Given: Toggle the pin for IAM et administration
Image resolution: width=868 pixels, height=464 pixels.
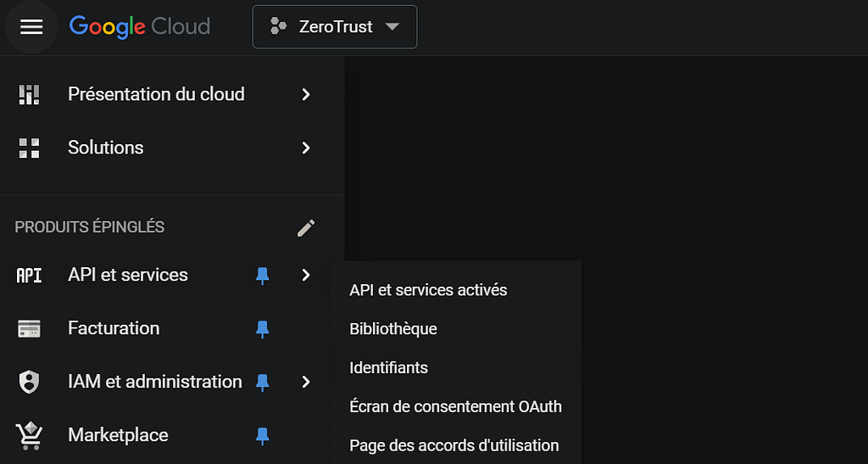Looking at the screenshot, I should (x=263, y=383).
